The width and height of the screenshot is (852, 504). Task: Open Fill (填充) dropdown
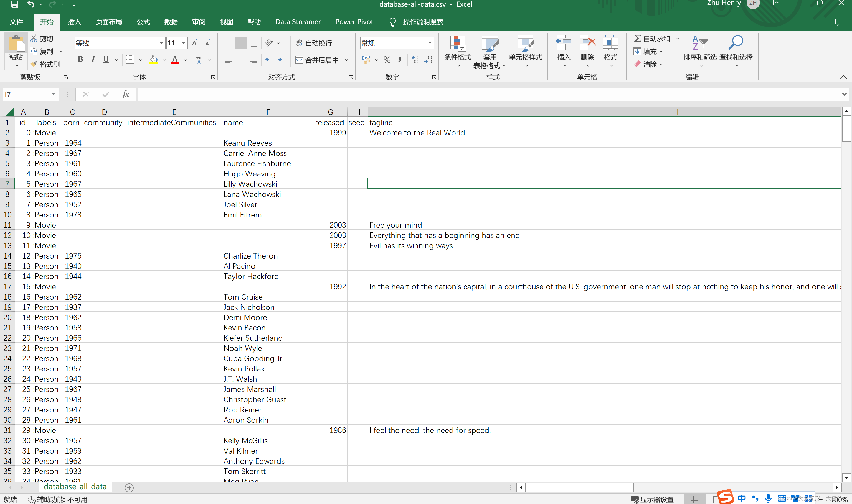[648, 51]
